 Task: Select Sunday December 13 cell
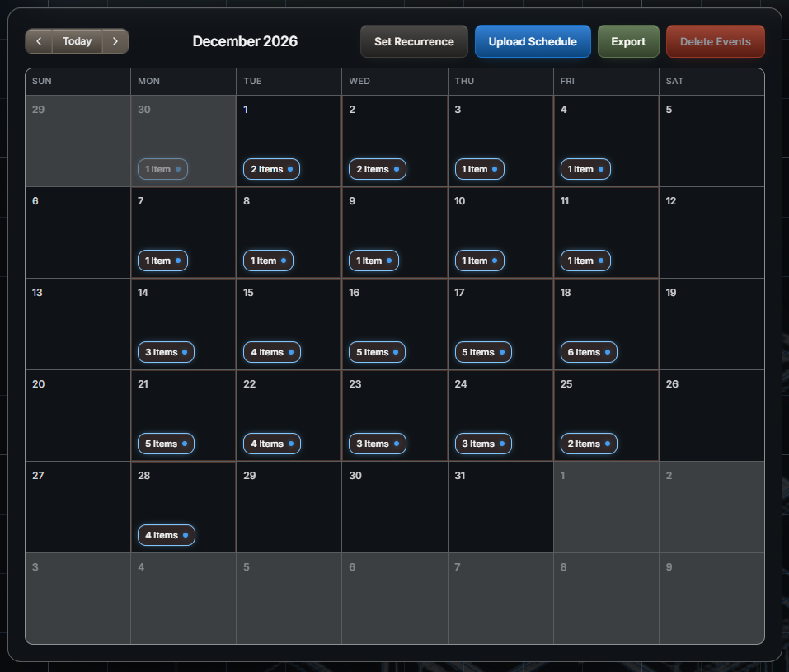click(x=78, y=324)
